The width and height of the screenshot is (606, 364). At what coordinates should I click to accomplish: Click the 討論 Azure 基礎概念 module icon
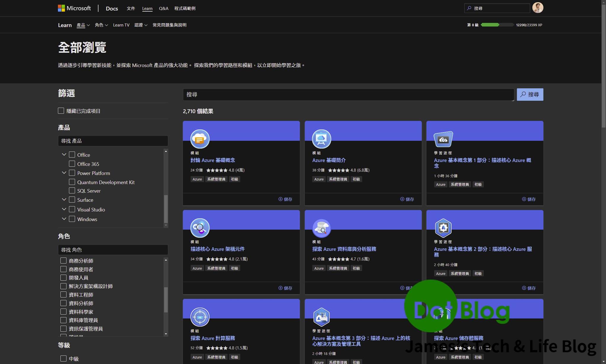(x=200, y=139)
